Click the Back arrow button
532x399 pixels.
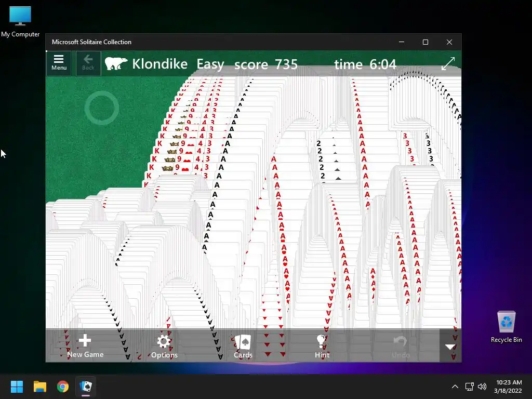(88, 63)
